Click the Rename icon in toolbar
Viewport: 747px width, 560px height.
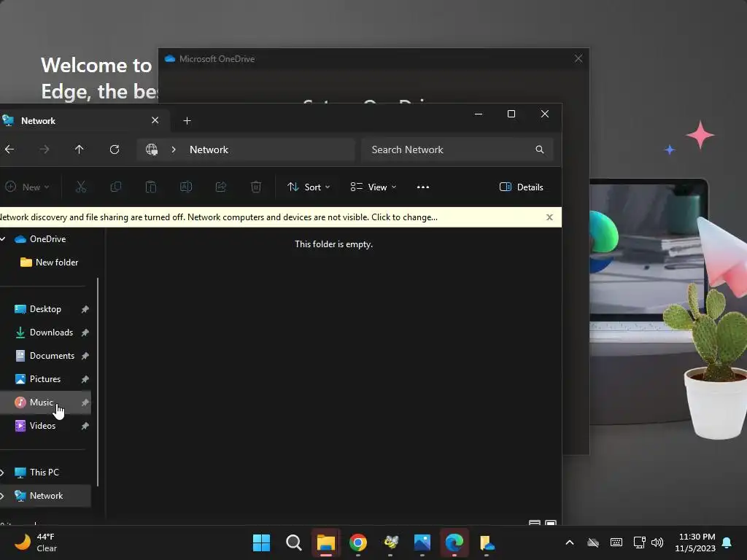[186, 187]
